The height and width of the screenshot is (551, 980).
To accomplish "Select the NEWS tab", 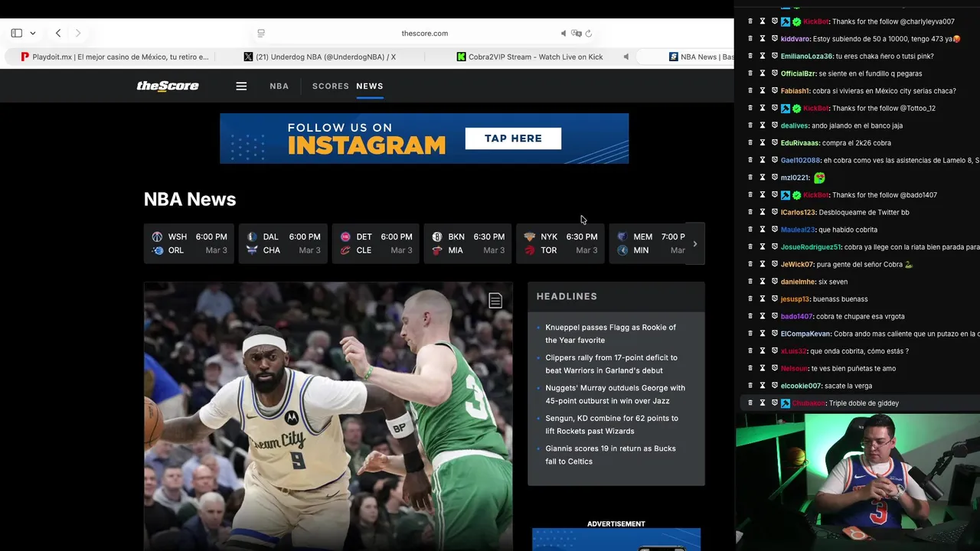I will pos(370,86).
